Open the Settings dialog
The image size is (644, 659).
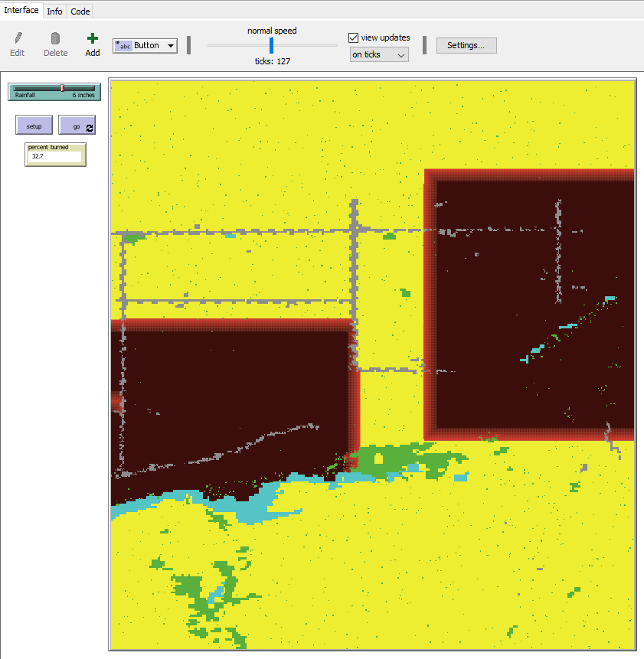466,45
